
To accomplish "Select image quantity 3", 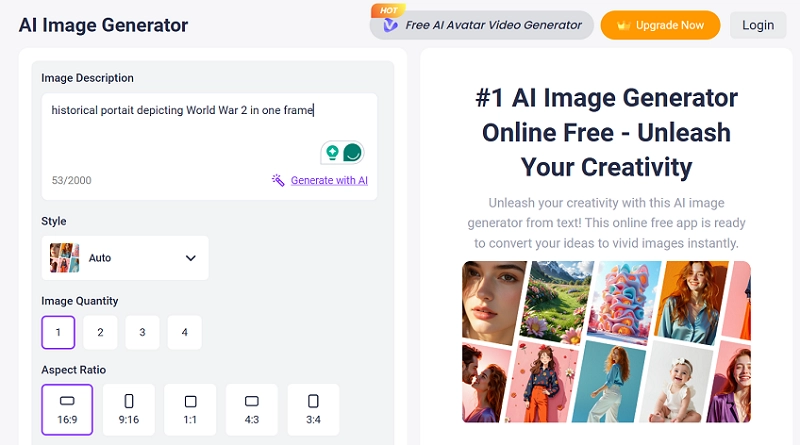I will (142, 332).
